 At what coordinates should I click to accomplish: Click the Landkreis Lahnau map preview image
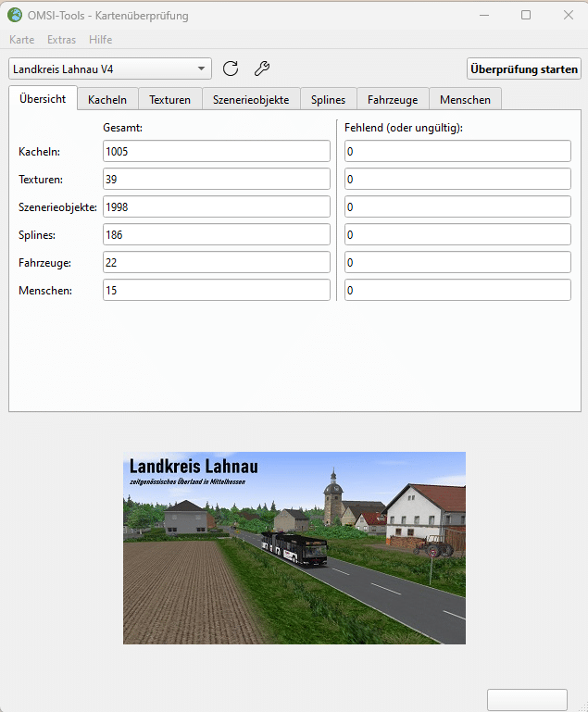(294, 548)
